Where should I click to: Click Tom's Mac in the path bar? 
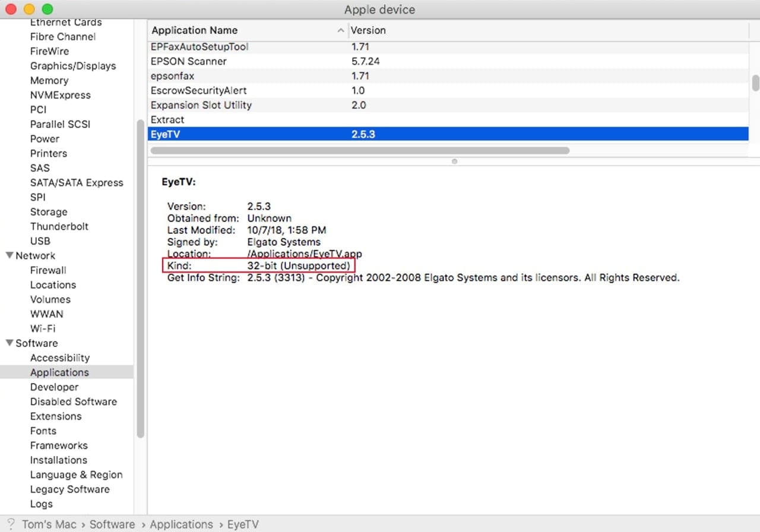[50, 524]
